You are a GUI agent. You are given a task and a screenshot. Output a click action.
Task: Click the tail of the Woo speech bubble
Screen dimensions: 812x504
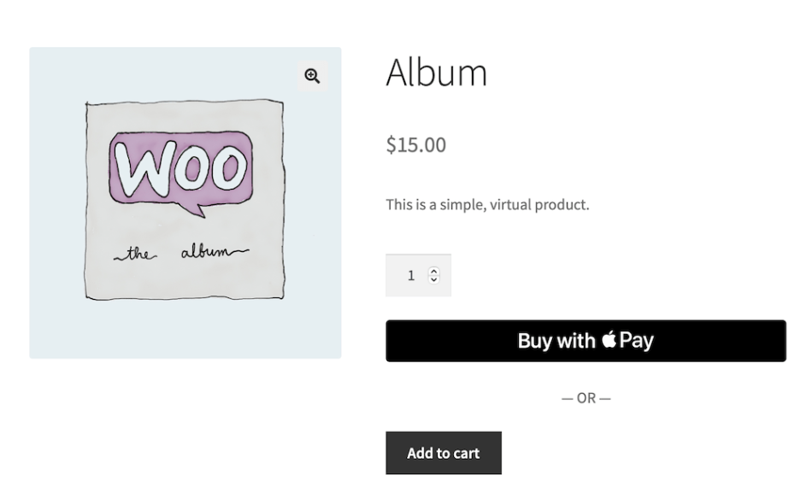click(x=198, y=208)
